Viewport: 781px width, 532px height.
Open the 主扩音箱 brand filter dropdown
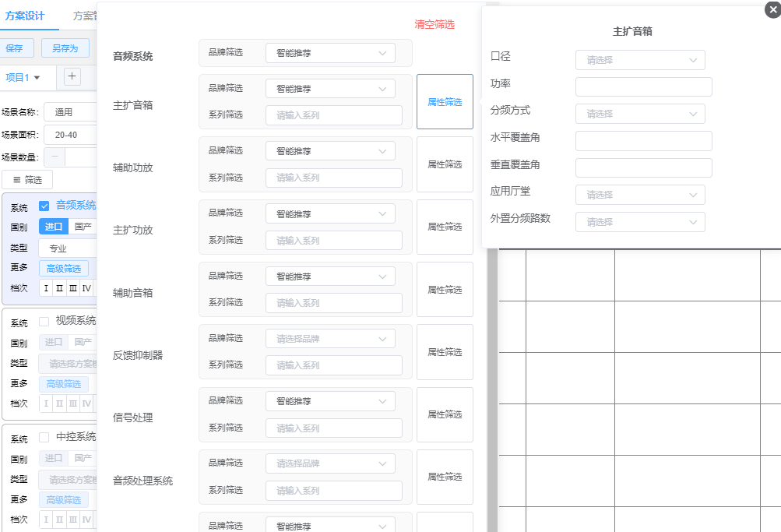(x=330, y=88)
